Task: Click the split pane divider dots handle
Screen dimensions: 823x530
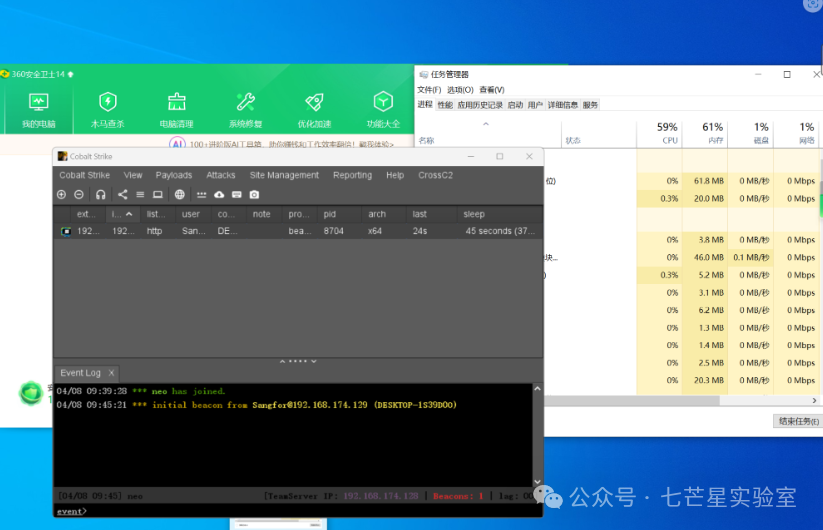Action: coord(298,362)
